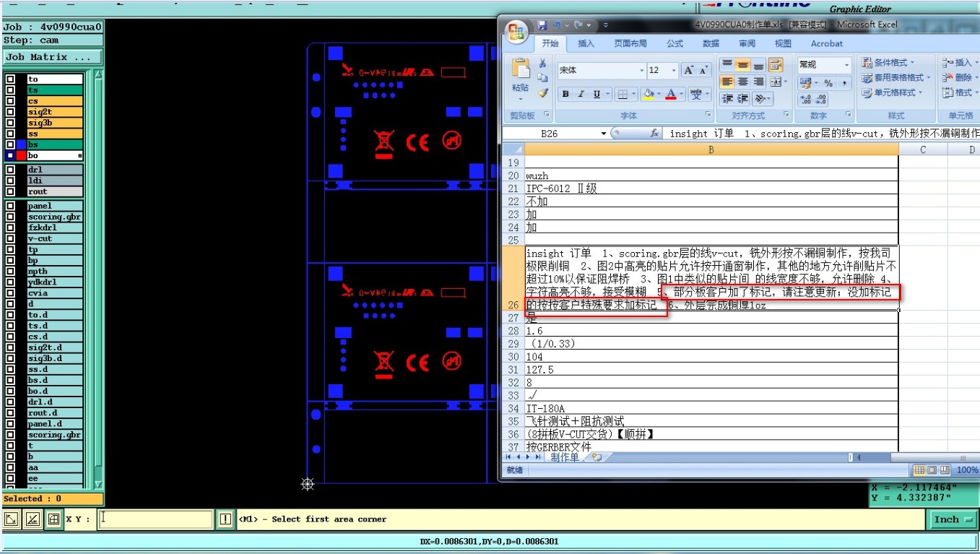Click Excel page layout view button

point(933,470)
